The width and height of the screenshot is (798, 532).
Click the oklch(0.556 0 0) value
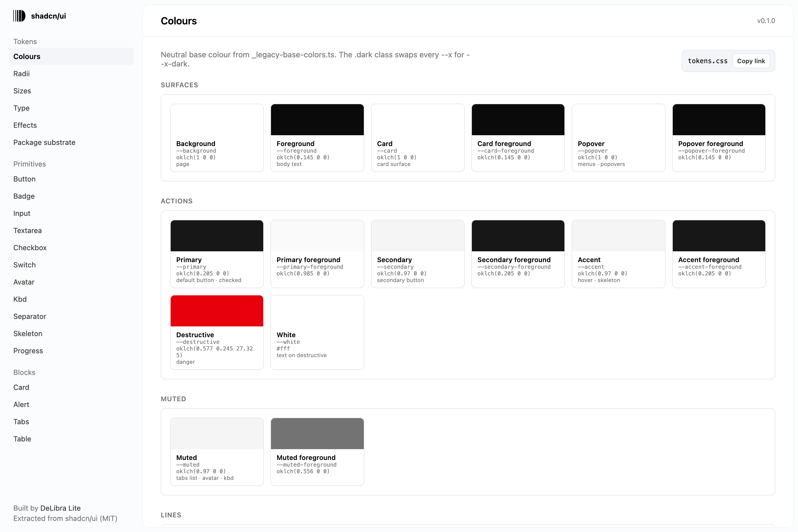click(x=303, y=471)
